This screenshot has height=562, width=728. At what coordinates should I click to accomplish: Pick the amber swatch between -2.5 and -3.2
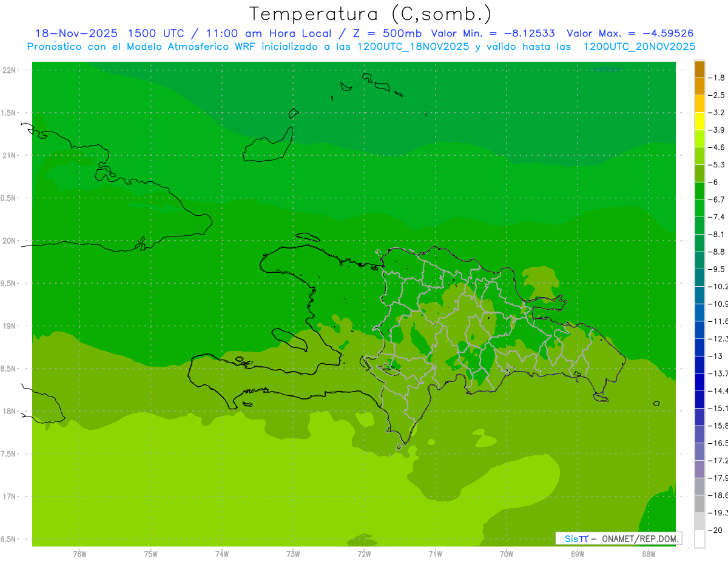699,104
